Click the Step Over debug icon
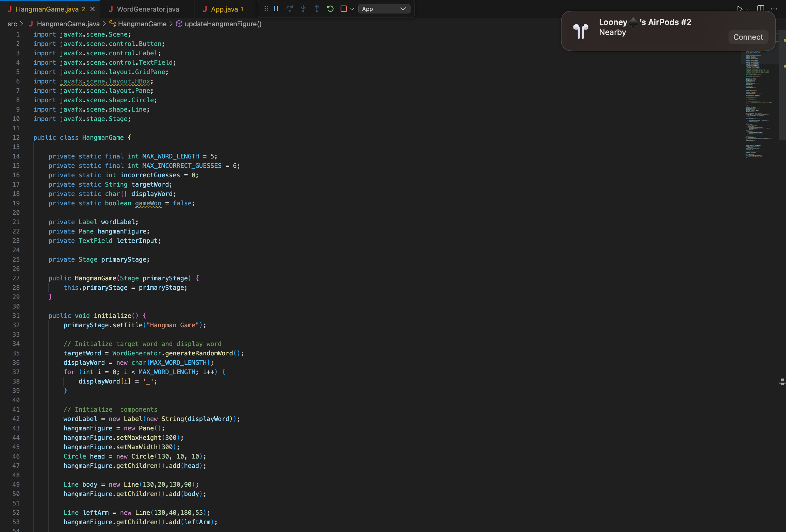The image size is (786, 532). [x=290, y=9]
